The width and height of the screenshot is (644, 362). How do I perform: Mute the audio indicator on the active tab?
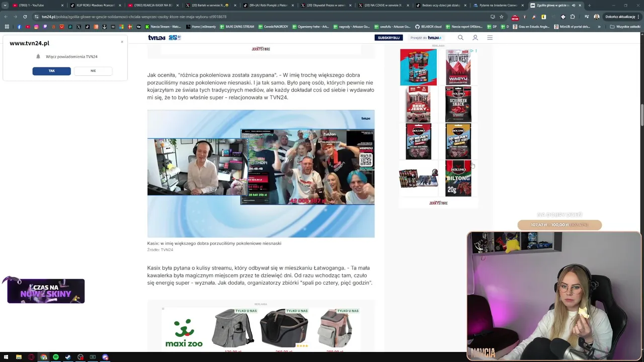coord(573,5)
